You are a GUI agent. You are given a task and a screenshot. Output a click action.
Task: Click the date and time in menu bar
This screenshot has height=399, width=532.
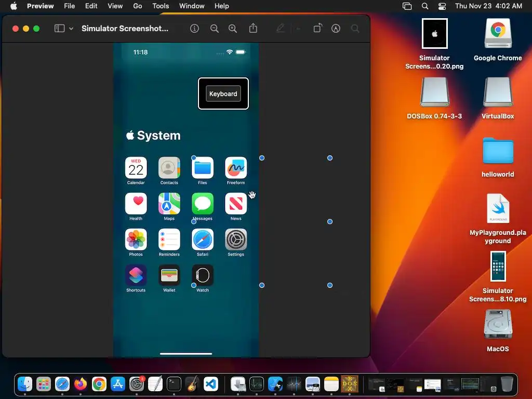pyautogui.click(x=488, y=6)
